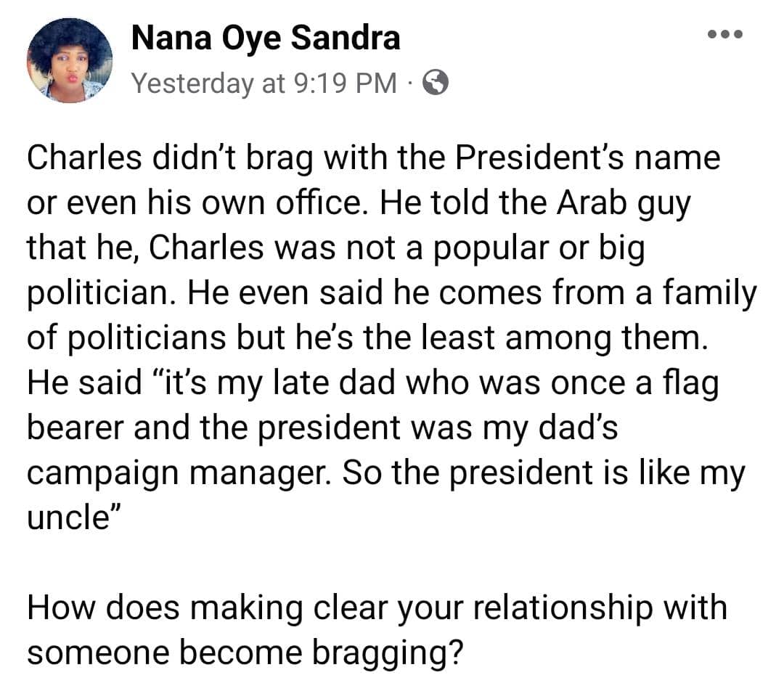
Task: Open the Nana Oye Sandra profile name
Action: [266, 38]
